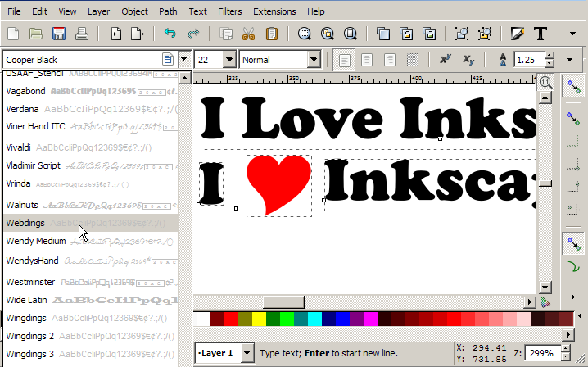Print the document icon

82,34
